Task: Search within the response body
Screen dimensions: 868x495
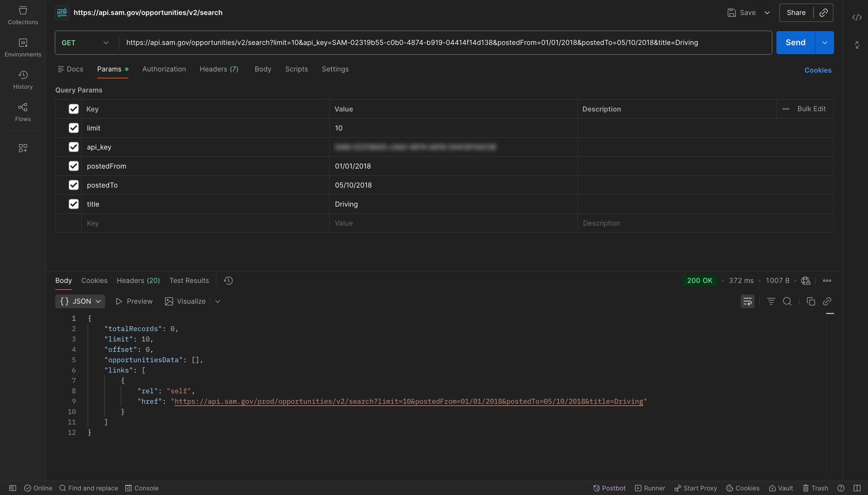Action: click(787, 301)
